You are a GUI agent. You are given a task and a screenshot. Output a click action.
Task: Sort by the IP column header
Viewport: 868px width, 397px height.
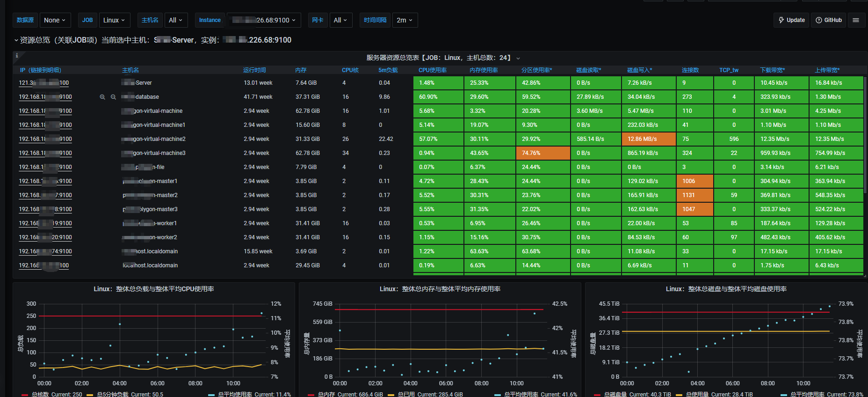pos(40,70)
